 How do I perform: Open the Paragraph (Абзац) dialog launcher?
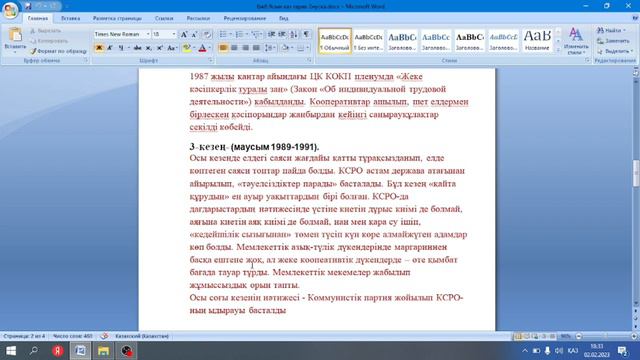coord(309,60)
